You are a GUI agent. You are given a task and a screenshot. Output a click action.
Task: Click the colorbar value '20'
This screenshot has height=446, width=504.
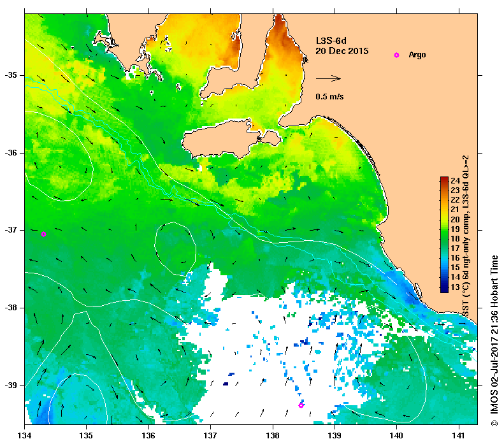[x=455, y=219]
